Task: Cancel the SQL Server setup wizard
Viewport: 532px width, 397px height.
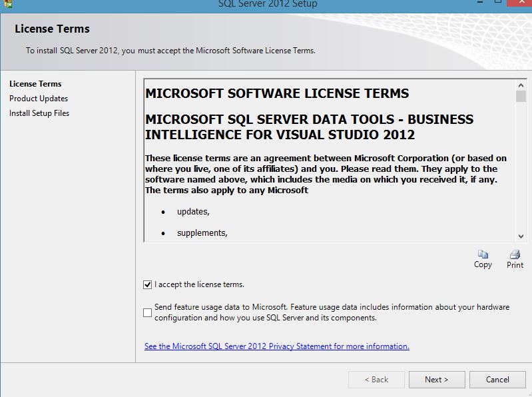Action: tap(497, 380)
